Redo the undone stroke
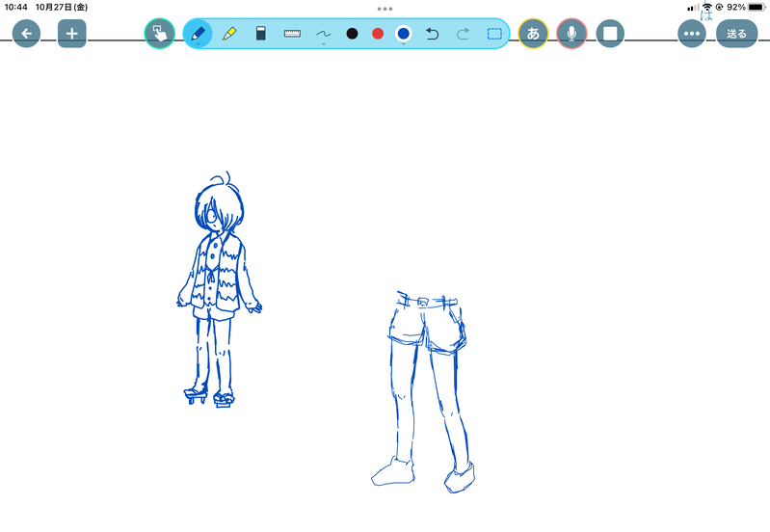 pos(463,34)
